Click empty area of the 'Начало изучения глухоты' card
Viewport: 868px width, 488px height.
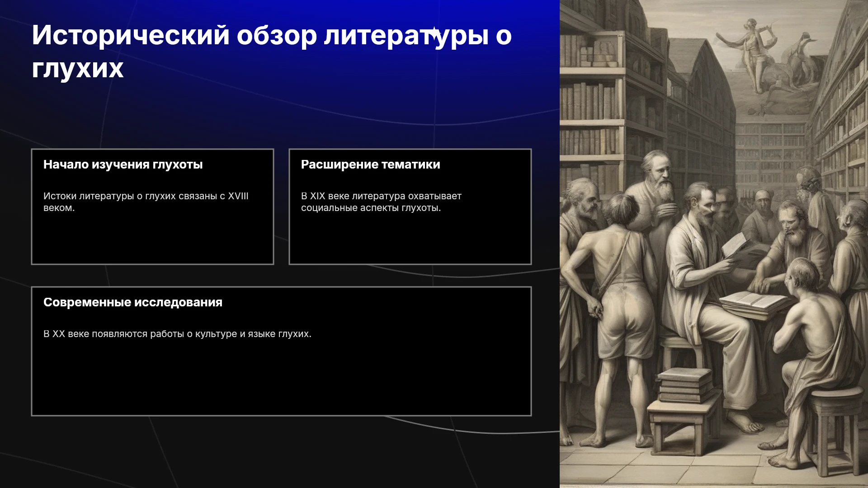pos(152,239)
